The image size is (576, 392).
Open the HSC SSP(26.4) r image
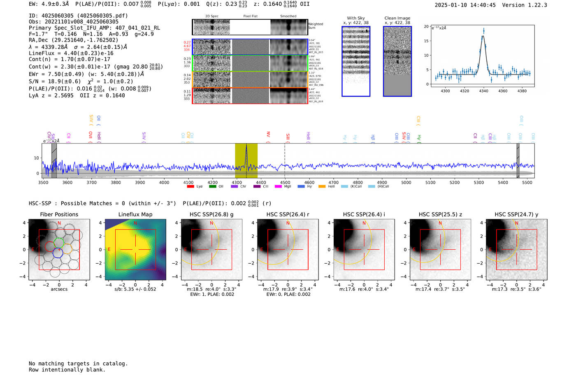coord(288,249)
